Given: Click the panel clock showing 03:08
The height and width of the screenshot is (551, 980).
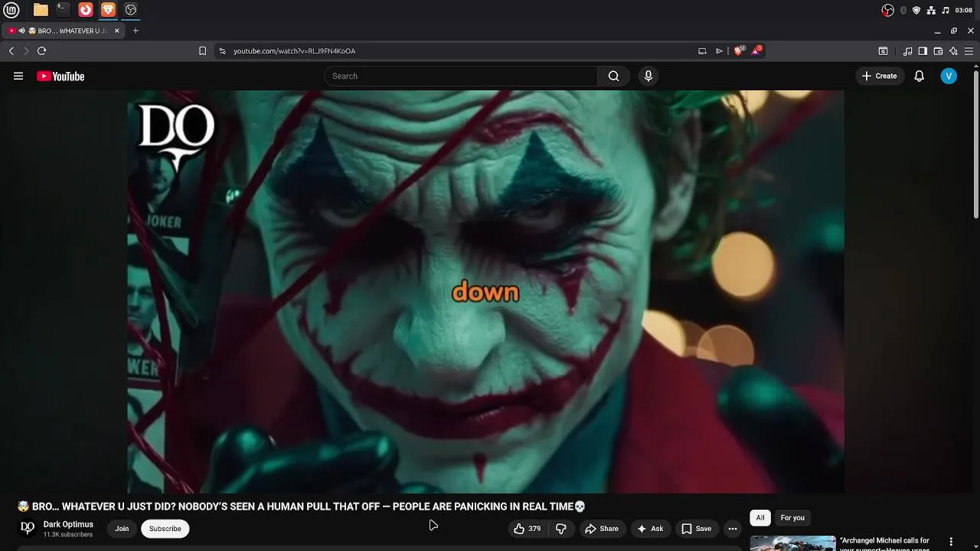Looking at the screenshot, I should [x=964, y=10].
